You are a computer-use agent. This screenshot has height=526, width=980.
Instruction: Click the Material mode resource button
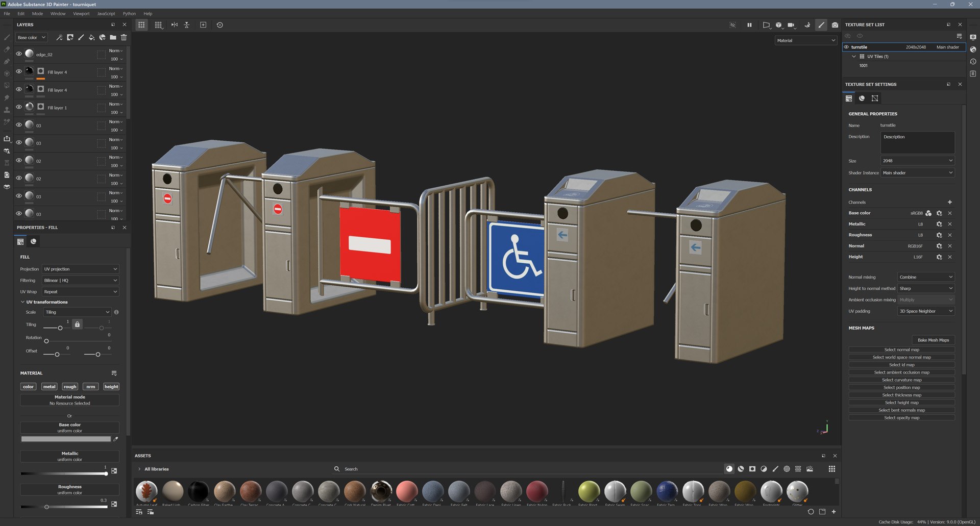click(x=70, y=400)
